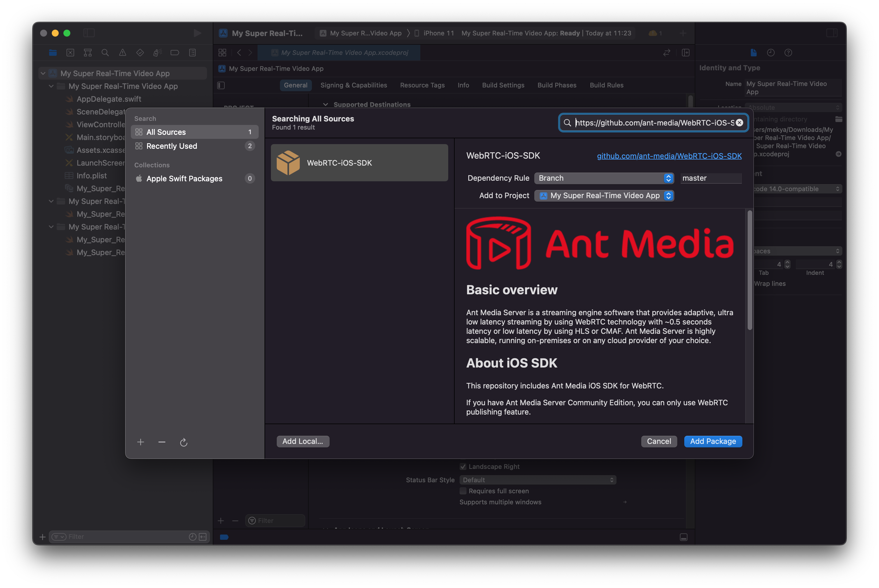The image size is (879, 588).
Task: Open Info.plist in the navigator
Action: [92, 175]
